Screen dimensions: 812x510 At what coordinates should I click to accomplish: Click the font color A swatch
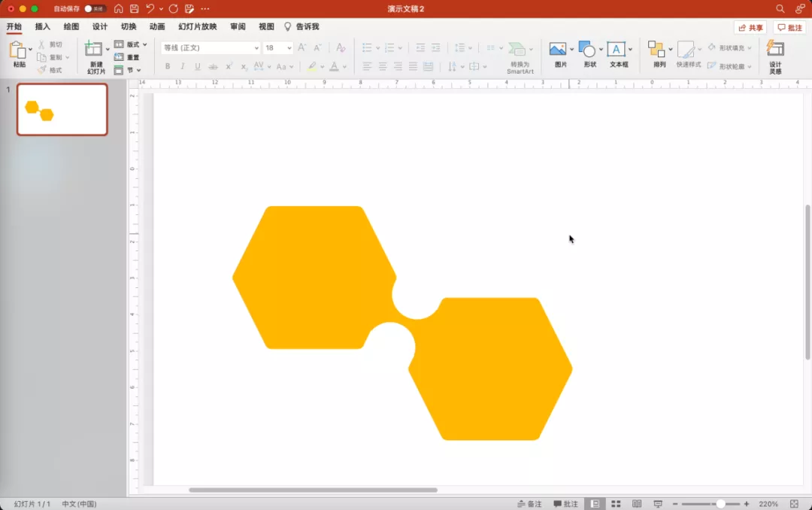point(334,66)
